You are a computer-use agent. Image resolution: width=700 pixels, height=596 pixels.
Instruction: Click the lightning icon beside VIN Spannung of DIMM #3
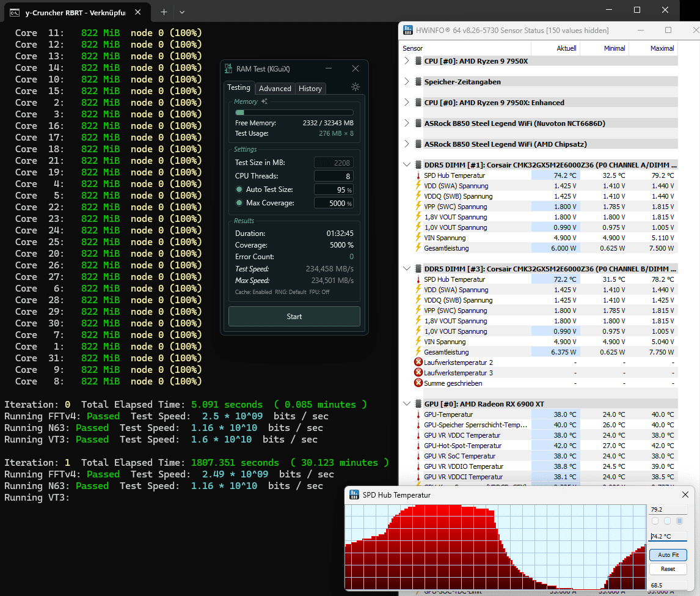click(418, 342)
